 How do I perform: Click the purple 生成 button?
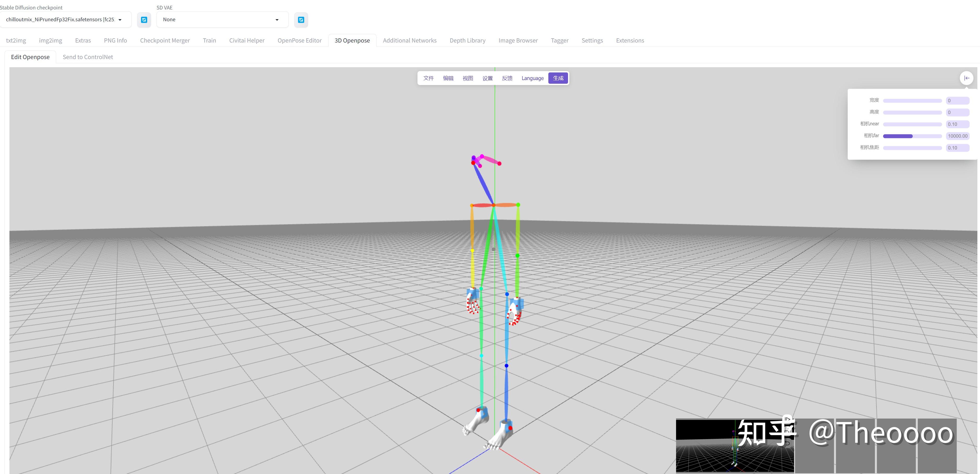click(558, 78)
